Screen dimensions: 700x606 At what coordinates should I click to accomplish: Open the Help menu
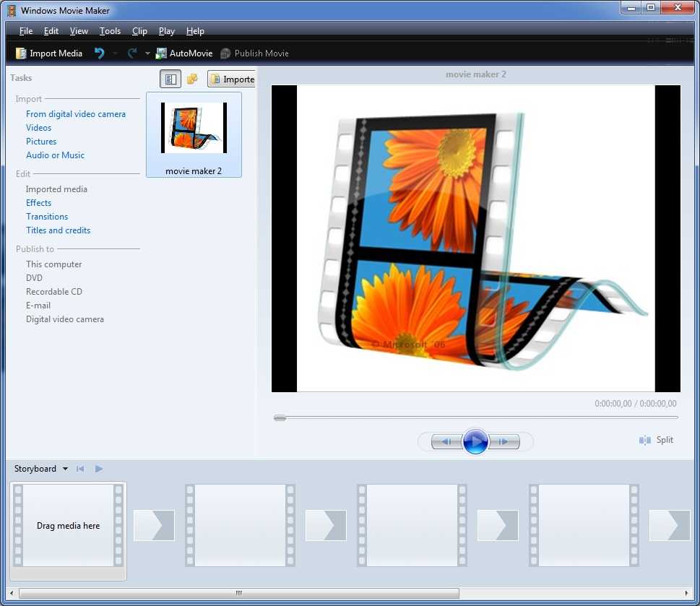tap(195, 31)
